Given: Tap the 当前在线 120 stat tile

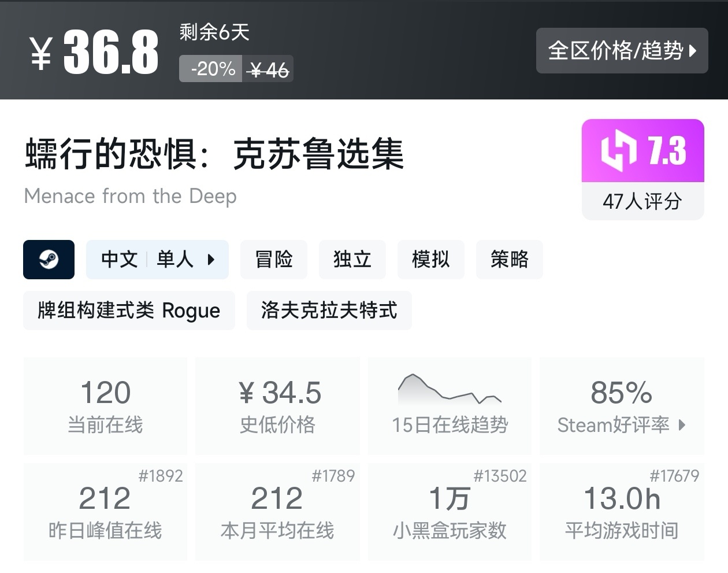Looking at the screenshot, I should click(x=105, y=405).
